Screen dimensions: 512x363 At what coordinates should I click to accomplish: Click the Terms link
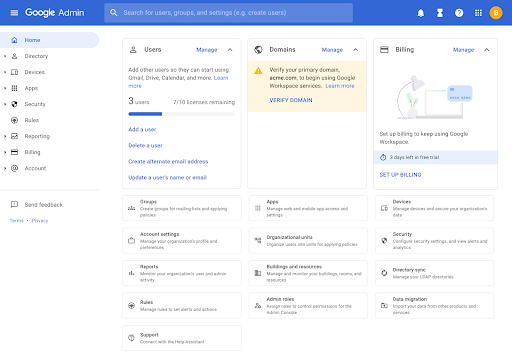tap(17, 221)
